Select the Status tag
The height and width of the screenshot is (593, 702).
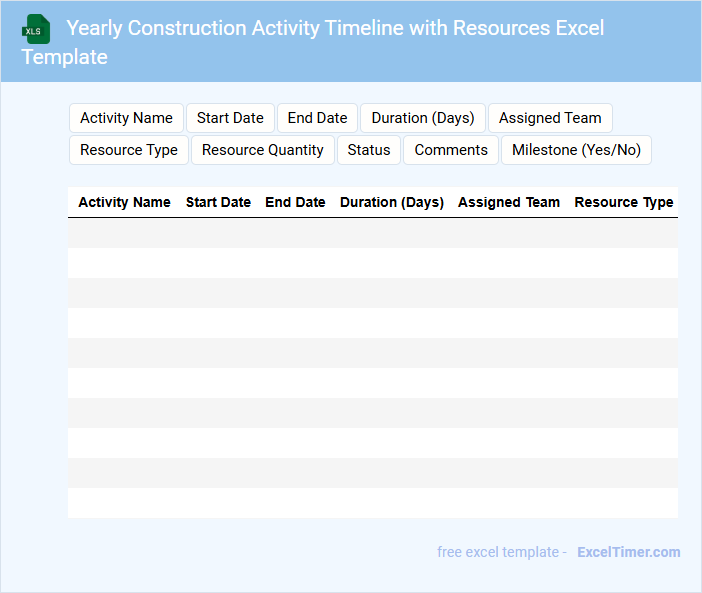(369, 150)
